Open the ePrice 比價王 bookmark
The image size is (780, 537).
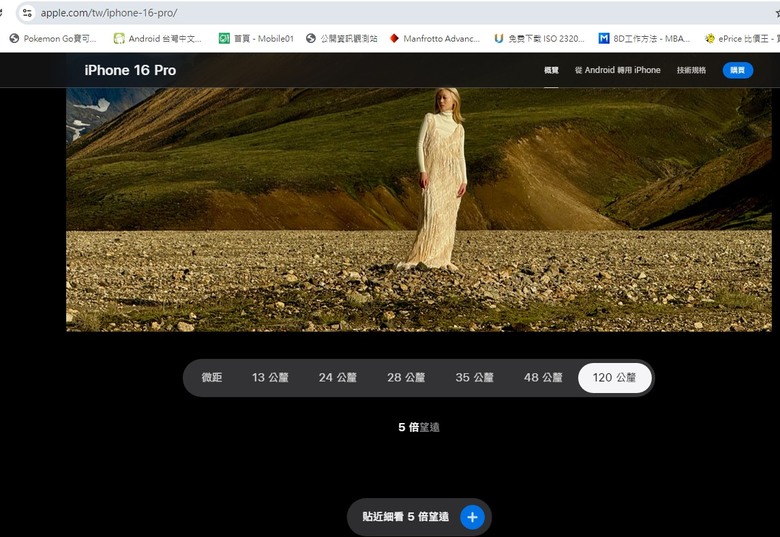741,38
